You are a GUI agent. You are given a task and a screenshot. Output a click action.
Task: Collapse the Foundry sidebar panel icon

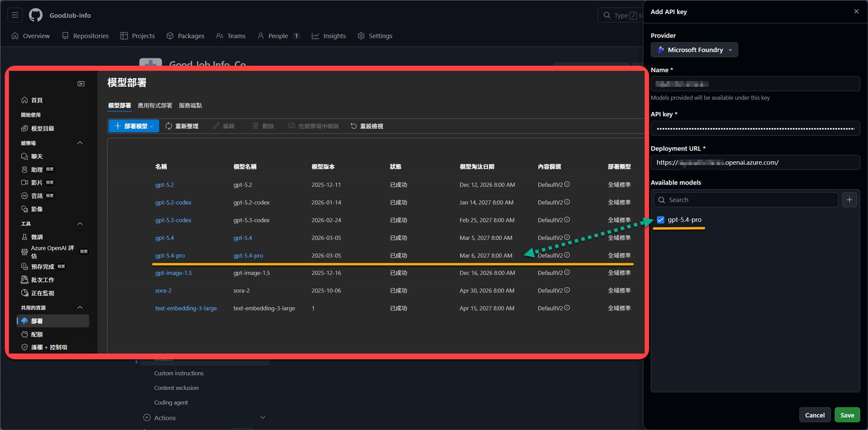tap(81, 84)
